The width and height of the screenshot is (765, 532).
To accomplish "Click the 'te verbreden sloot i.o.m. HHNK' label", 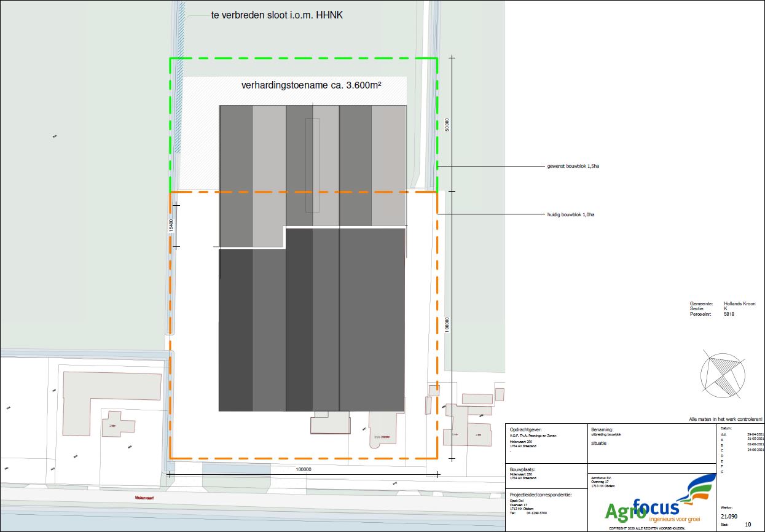I will (x=277, y=15).
